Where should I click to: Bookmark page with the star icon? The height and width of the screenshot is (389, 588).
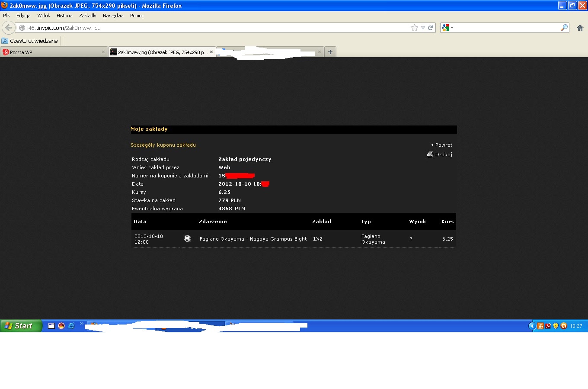pyautogui.click(x=415, y=28)
